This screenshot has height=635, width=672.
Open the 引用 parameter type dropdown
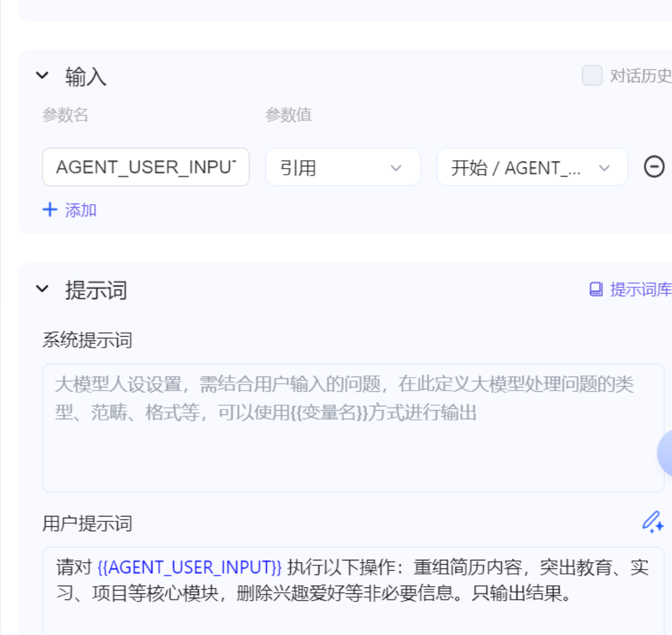(x=342, y=167)
